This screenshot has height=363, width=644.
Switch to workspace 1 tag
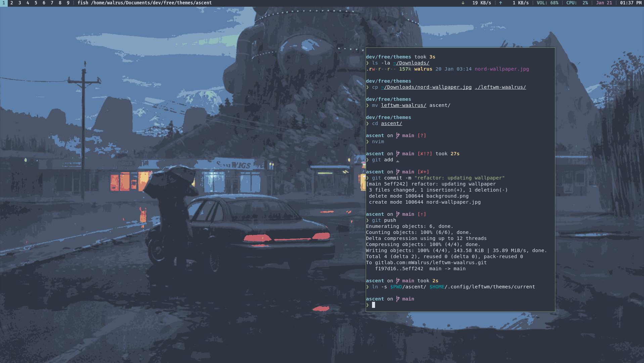click(3, 3)
